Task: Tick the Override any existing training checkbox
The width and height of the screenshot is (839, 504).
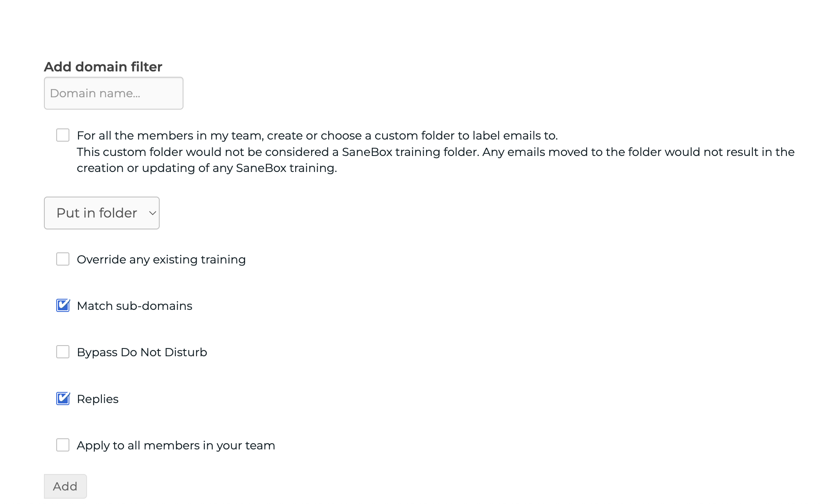Action: pos(63,259)
